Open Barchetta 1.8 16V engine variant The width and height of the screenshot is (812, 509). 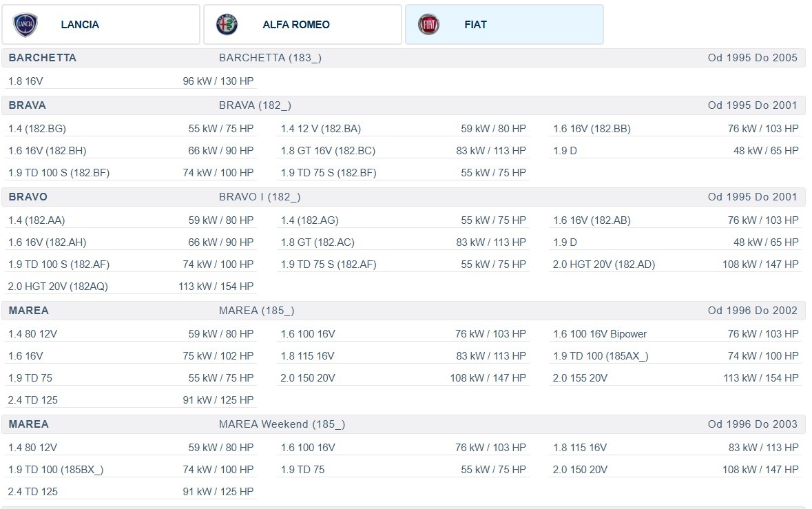click(x=131, y=81)
